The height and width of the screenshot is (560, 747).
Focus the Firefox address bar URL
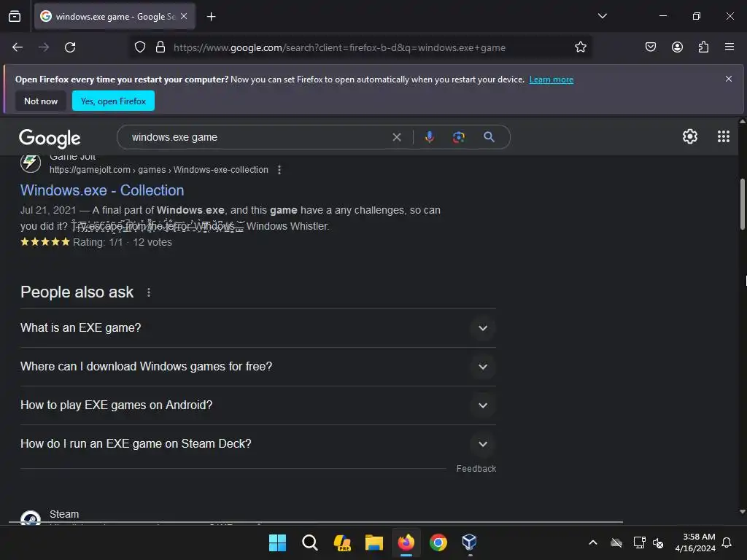pos(339,47)
